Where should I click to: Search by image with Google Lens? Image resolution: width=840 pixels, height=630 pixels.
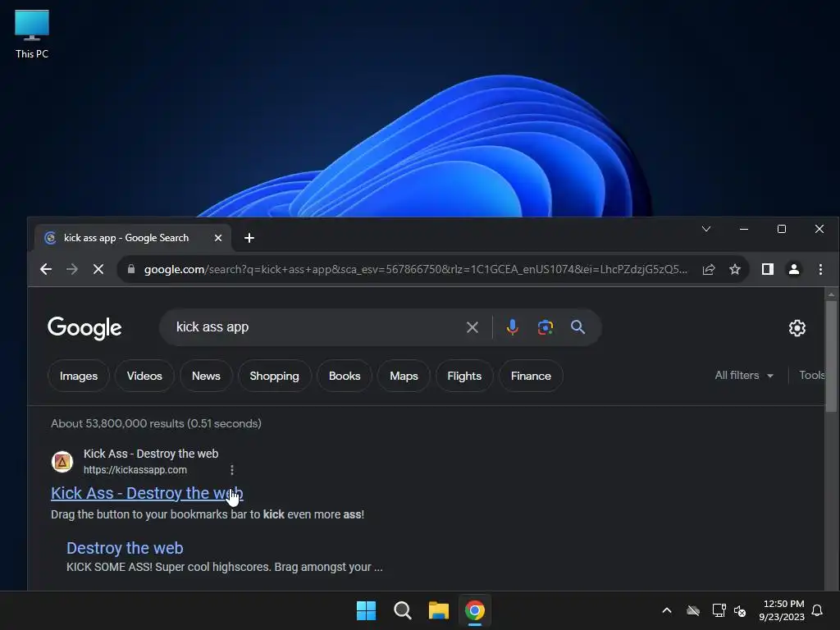coord(546,326)
